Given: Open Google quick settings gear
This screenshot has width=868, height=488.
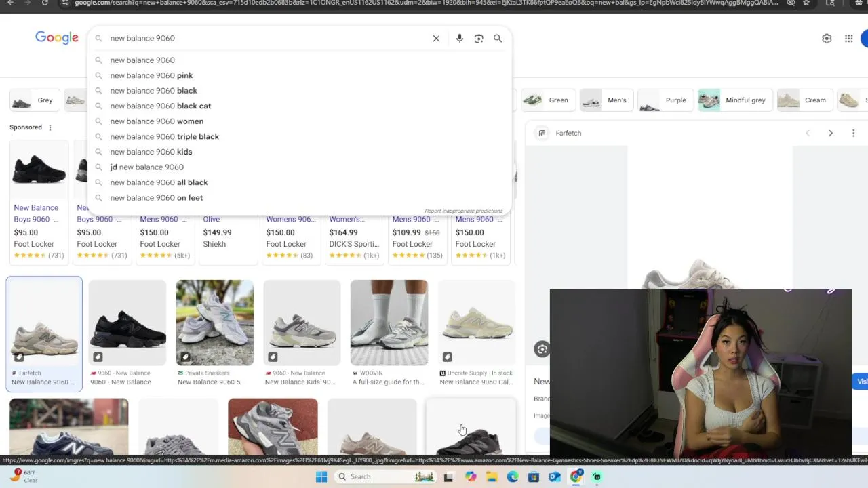Looking at the screenshot, I should coord(827,39).
